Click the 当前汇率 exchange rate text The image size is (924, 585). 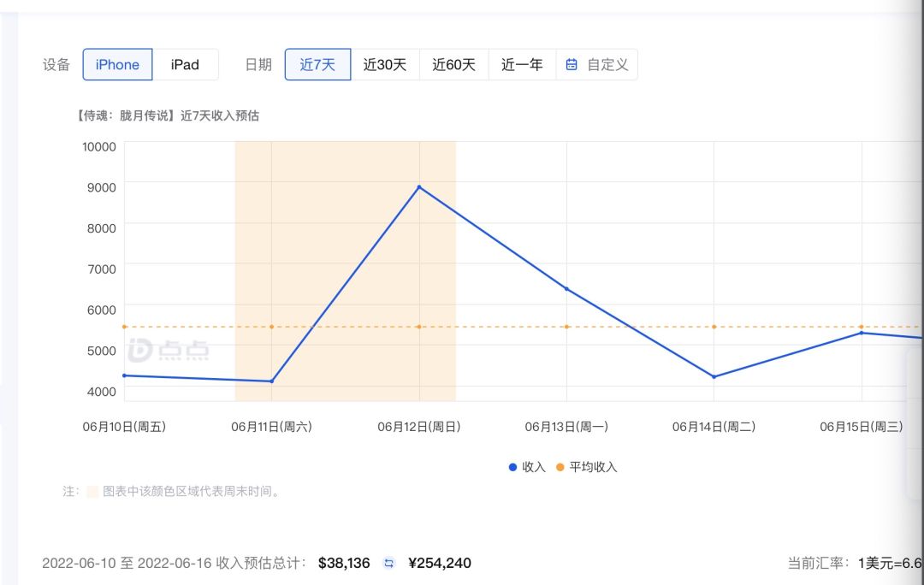click(856, 564)
